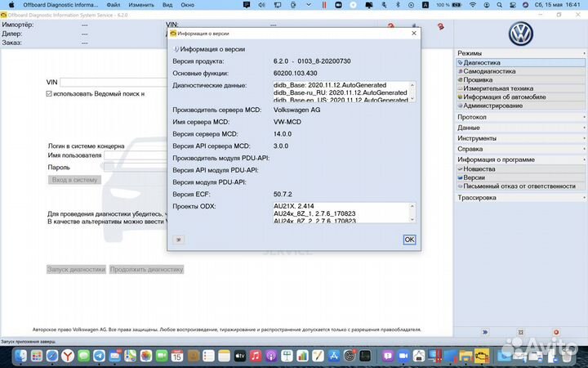The width and height of the screenshot is (588, 368).
Task: Open the Apple TV app in the Dock
Action: coord(240,355)
